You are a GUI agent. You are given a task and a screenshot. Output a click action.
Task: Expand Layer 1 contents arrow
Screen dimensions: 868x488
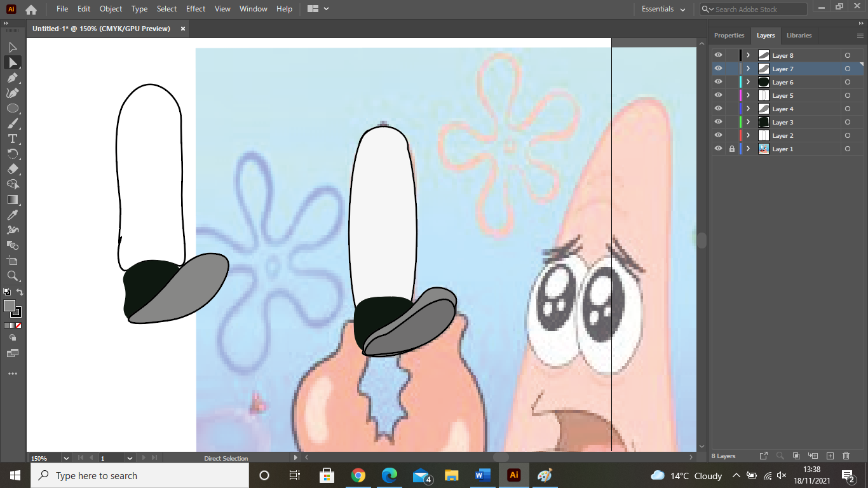(749, 149)
